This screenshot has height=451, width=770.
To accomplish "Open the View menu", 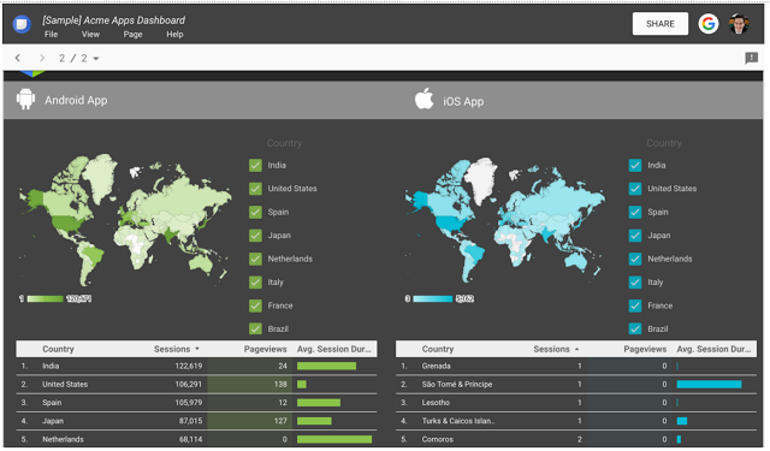I will (90, 34).
